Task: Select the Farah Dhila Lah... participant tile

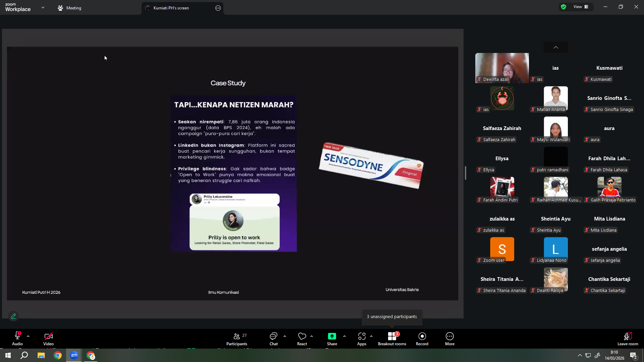Action: (x=609, y=159)
